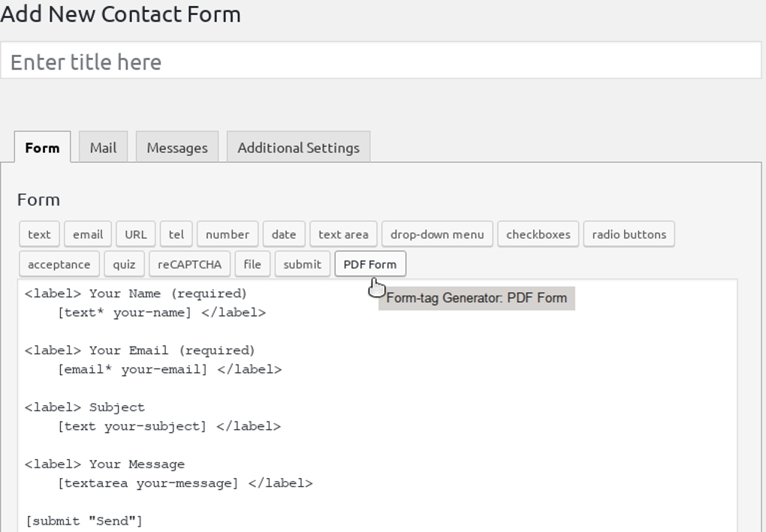Open the Messages tab
This screenshot has height=532, width=766.
(x=176, y=147)
